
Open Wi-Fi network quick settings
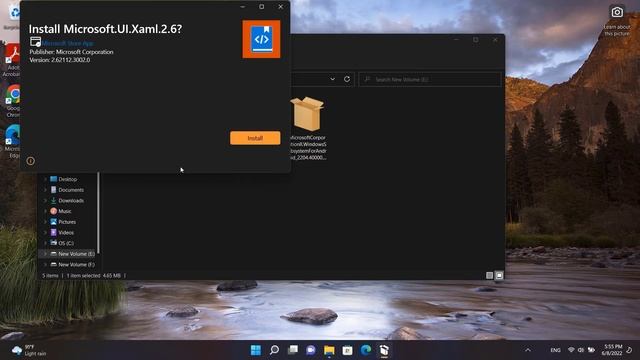pyautogui.click(x=571, y=350)
